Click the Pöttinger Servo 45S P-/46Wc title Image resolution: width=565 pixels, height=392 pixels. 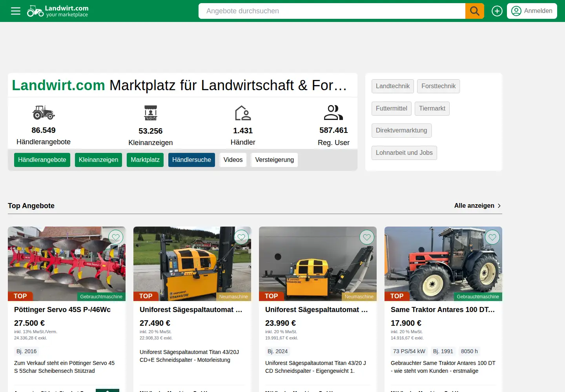coord(62,310)
